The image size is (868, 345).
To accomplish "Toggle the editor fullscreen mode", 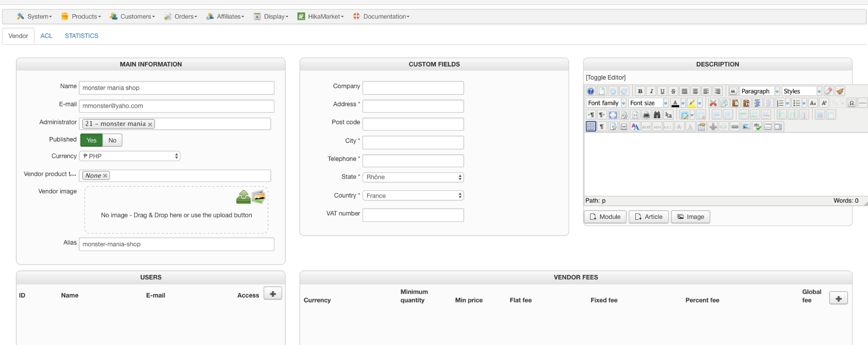I will [613, 115].
